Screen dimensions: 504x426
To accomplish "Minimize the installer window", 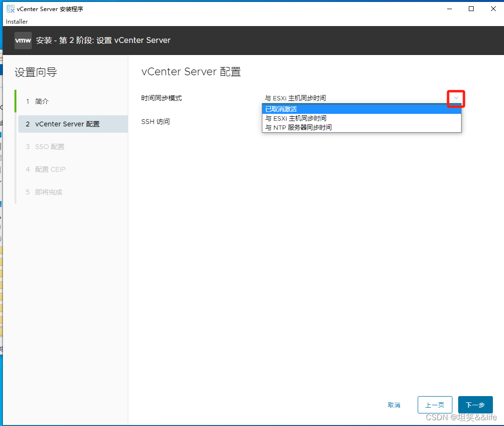I will point(450,9).
